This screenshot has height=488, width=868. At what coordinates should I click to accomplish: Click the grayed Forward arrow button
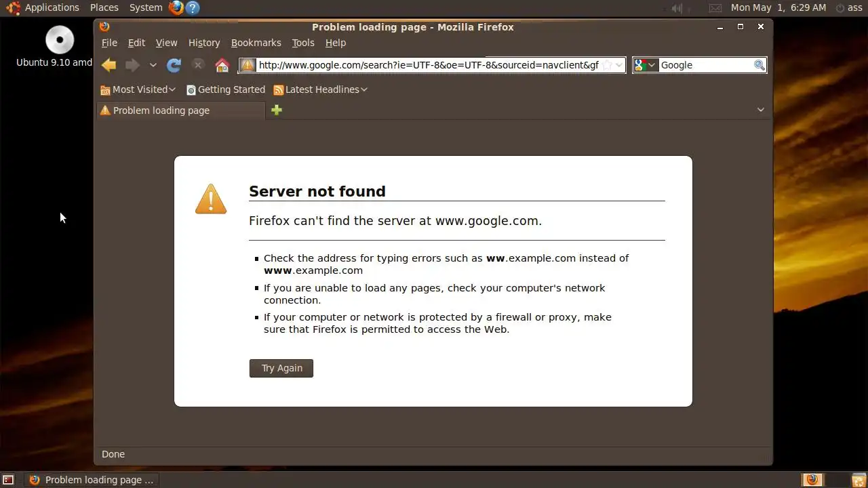132,65
